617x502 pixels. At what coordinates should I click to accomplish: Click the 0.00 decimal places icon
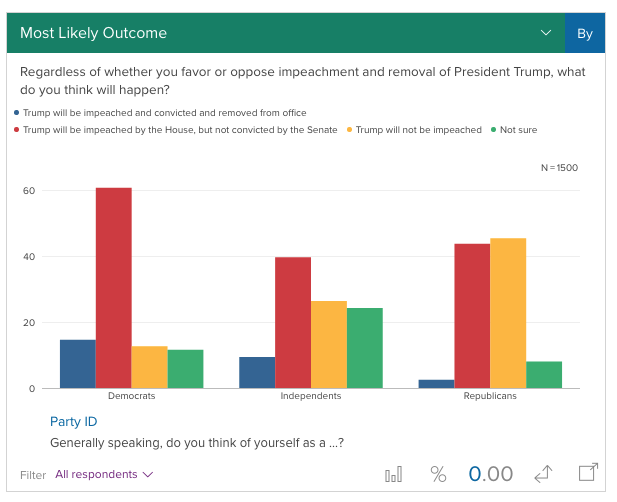tap(490, 474)
